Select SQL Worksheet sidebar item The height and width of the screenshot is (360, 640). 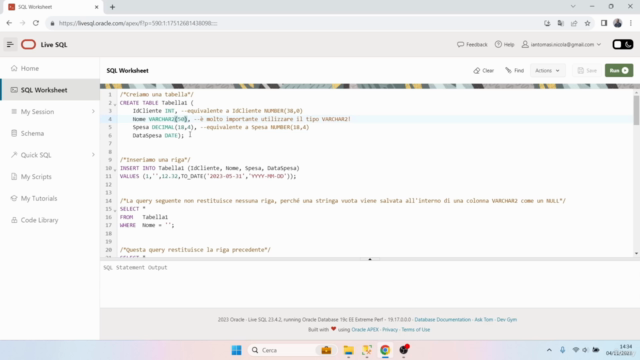50,90
